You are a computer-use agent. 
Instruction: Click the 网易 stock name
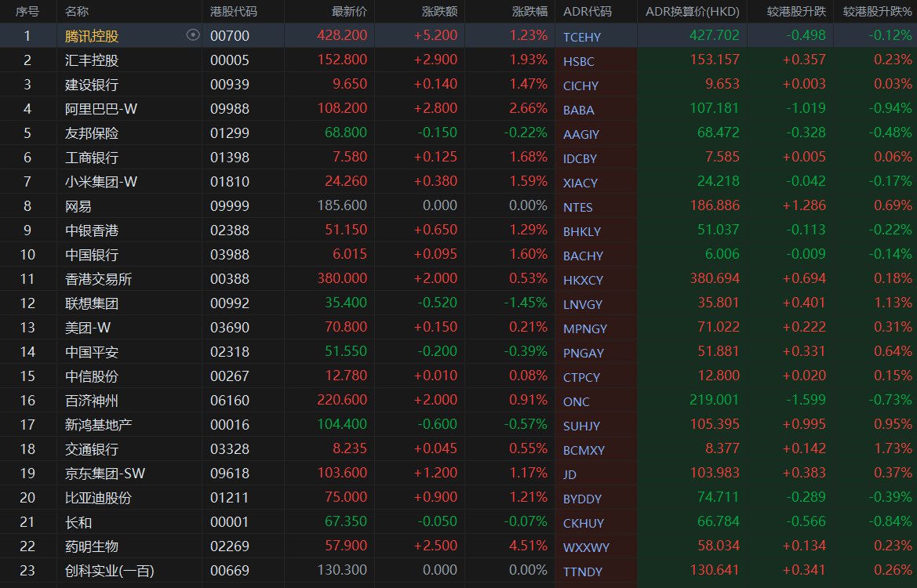click(x=78, y=206)
